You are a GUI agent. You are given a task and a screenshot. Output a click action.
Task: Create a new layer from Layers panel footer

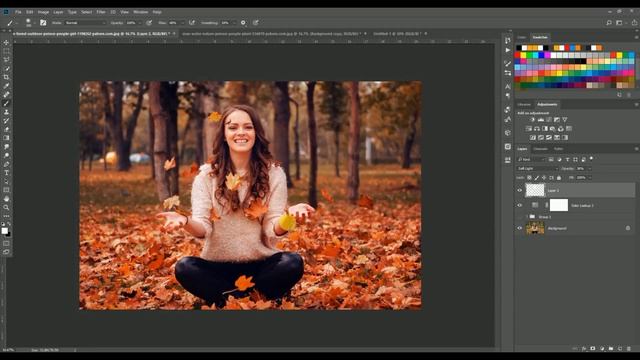[x=620, y=349]
